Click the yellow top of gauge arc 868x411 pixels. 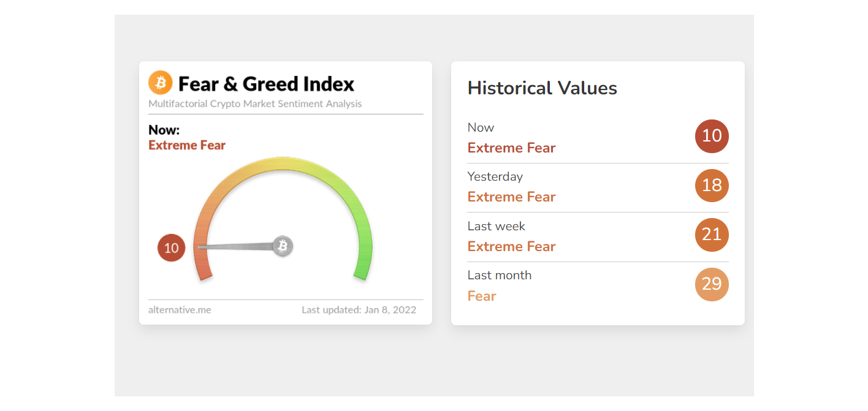tap(283, 163)
